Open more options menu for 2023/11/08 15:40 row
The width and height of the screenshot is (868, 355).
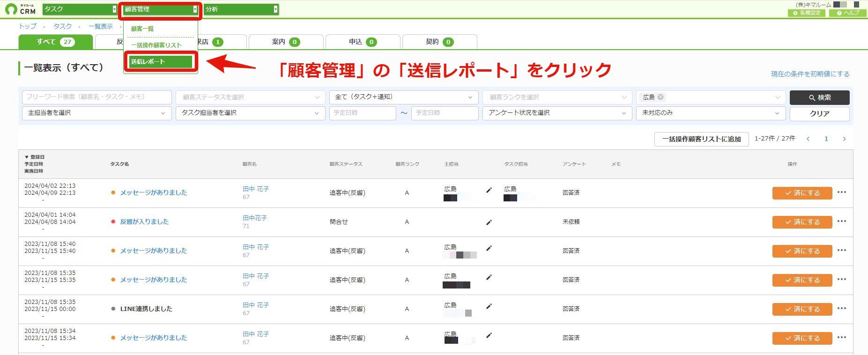(x=841, y=250)
